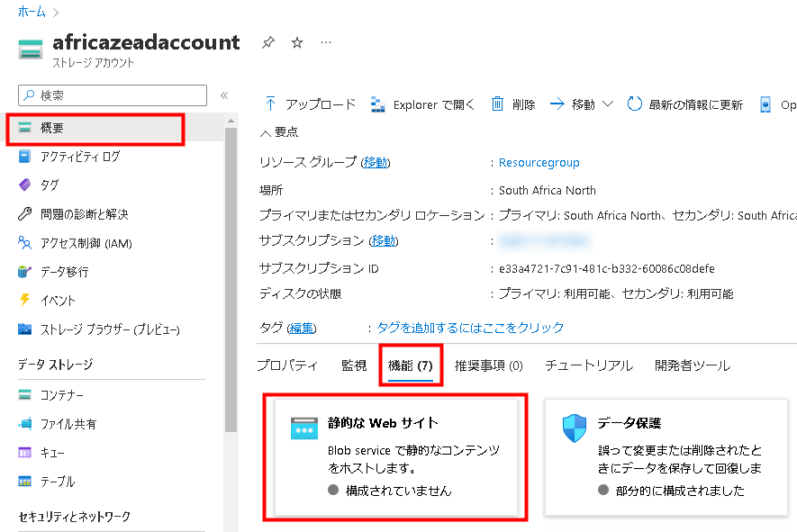Click the 編集 link next to タグ

click(302, 328)
